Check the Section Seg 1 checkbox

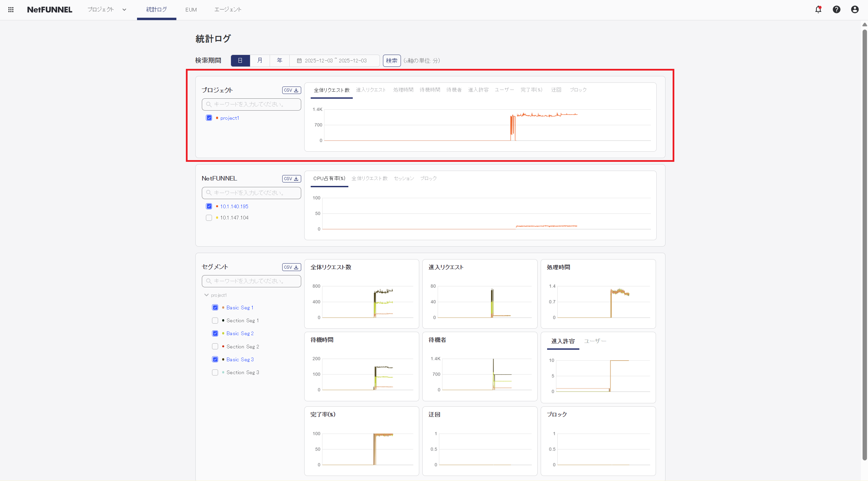pos(215,320)
